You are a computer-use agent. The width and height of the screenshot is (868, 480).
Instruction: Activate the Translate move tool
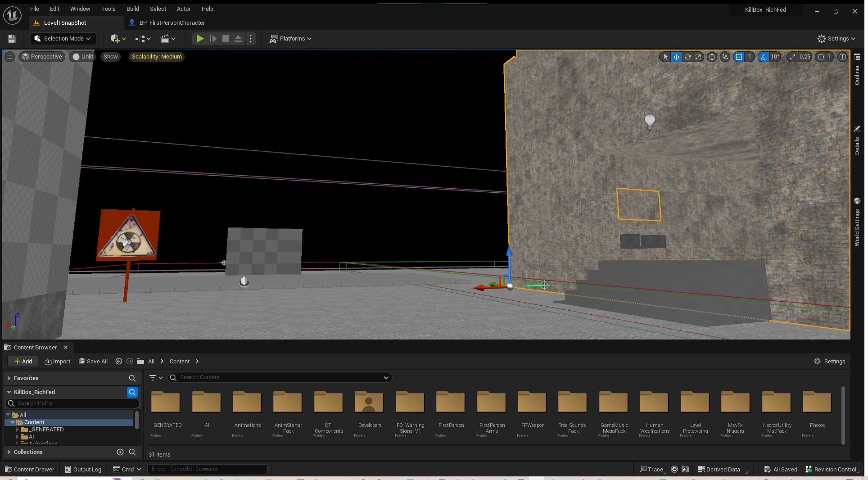pyautogui.click(x=676, y=57)
